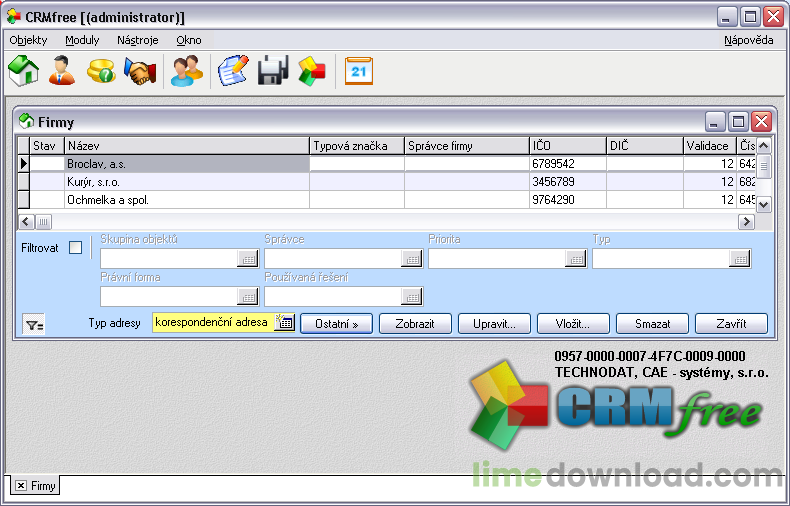Click the IČO cell 9764290
The height and width of the screenshot is (506, 790).
pos(568,200)
